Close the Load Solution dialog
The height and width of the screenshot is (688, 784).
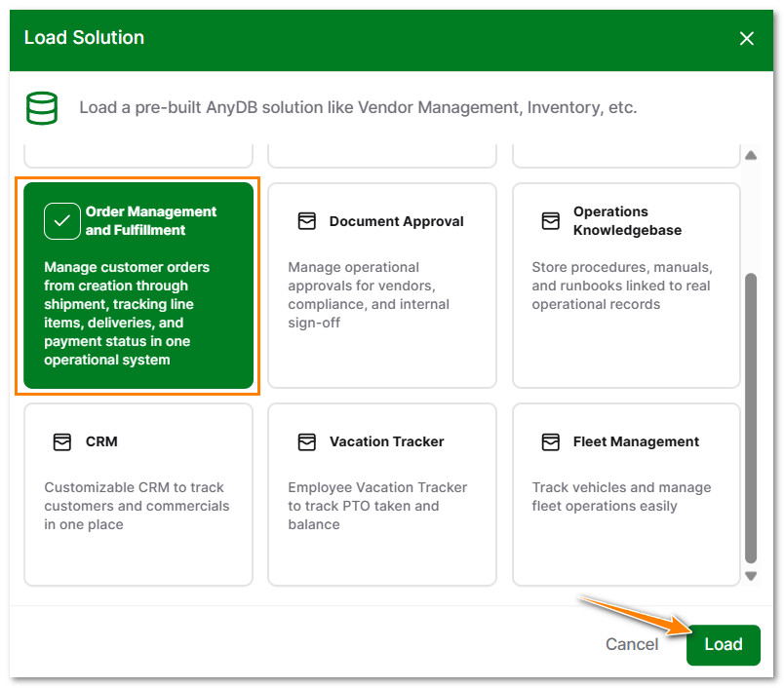coord(747,39)
